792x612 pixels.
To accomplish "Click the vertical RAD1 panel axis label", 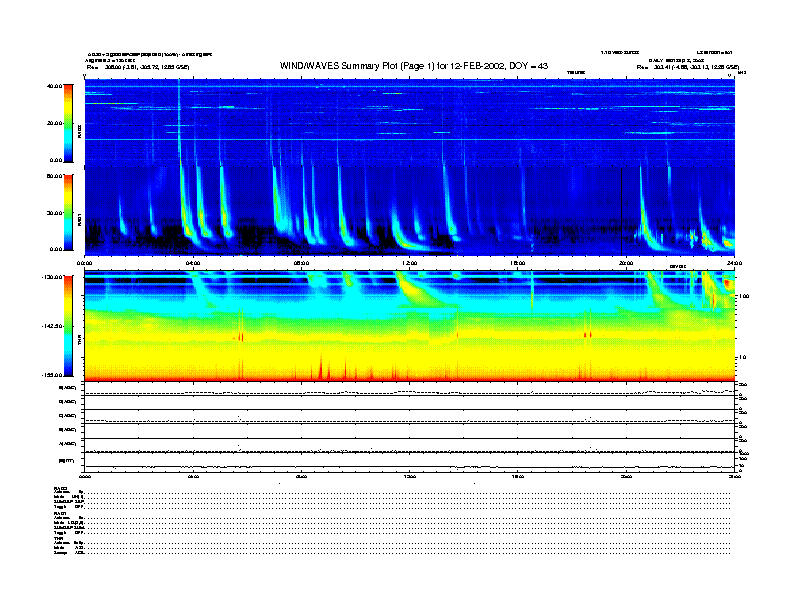I will [79, 220].
